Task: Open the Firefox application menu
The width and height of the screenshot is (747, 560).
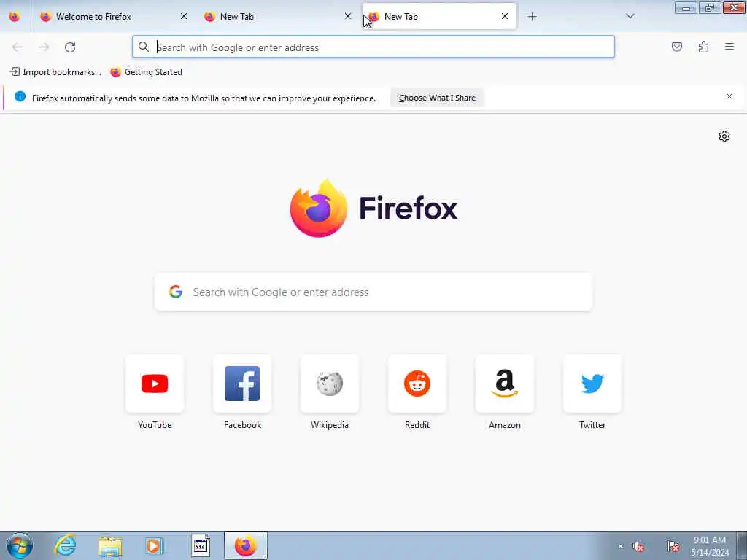Action: coord(729,47)
